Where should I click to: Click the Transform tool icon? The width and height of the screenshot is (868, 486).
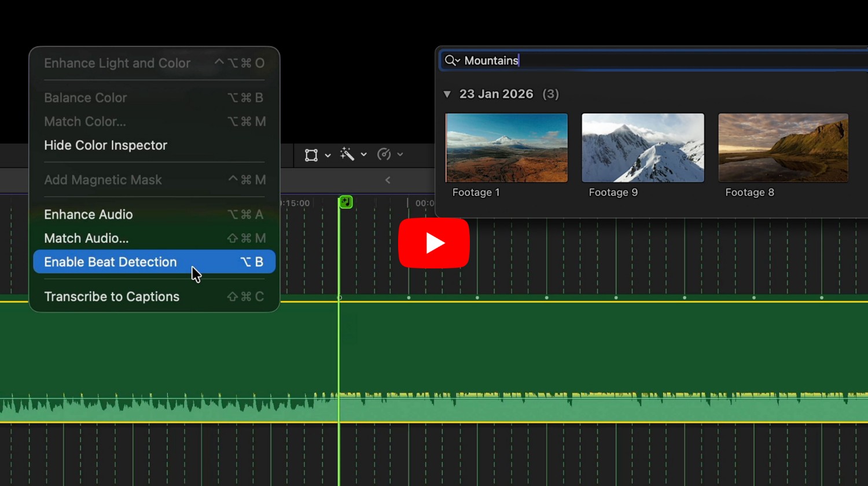(x=311, y=155)
